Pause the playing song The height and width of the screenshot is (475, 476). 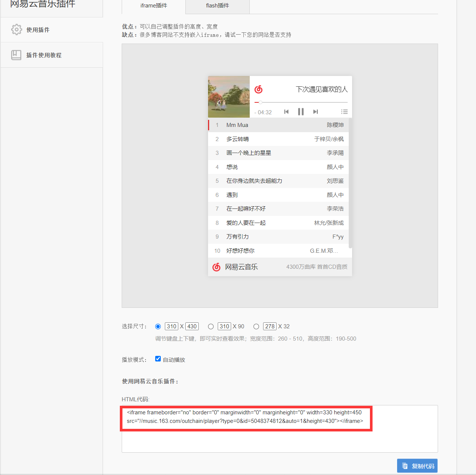pos(301,112)
